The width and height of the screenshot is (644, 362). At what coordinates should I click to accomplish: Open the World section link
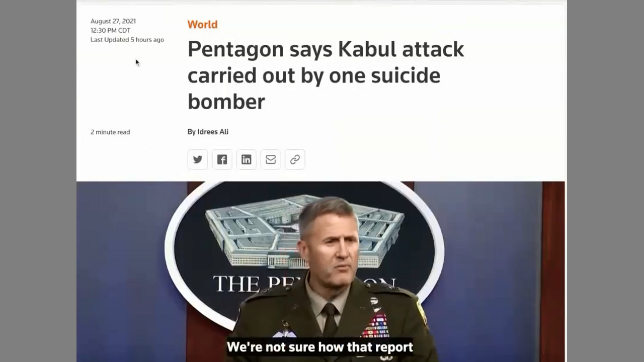tap(202, 24)
